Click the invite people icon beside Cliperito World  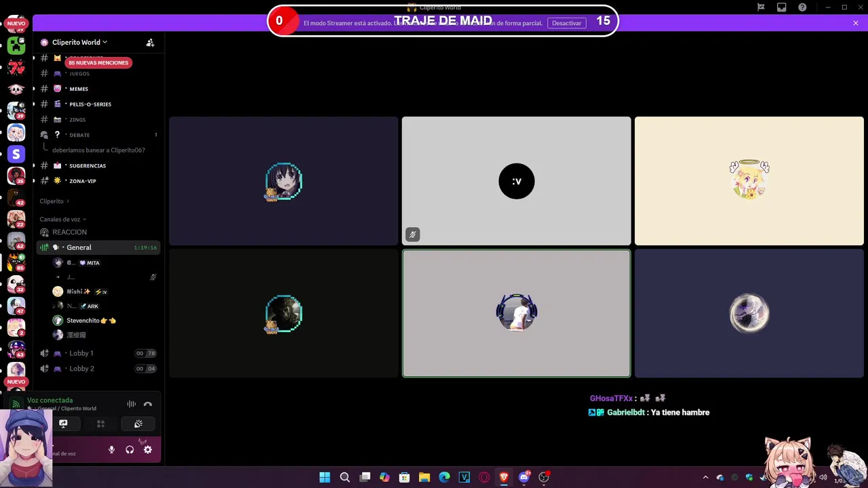(x=151, y=42)
